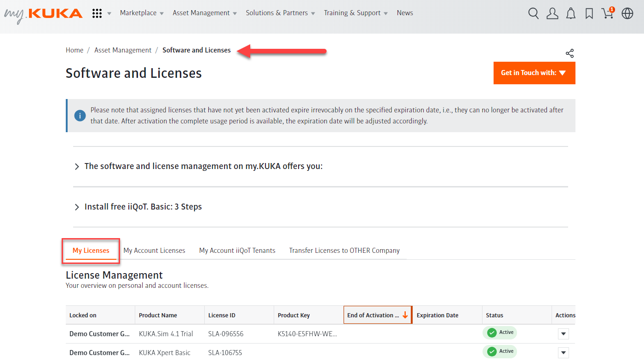Image resolution: width=644 pixels, height=362 pixels.
Task: Click sort arrow on End of Activation column
Action: (405, 315)
